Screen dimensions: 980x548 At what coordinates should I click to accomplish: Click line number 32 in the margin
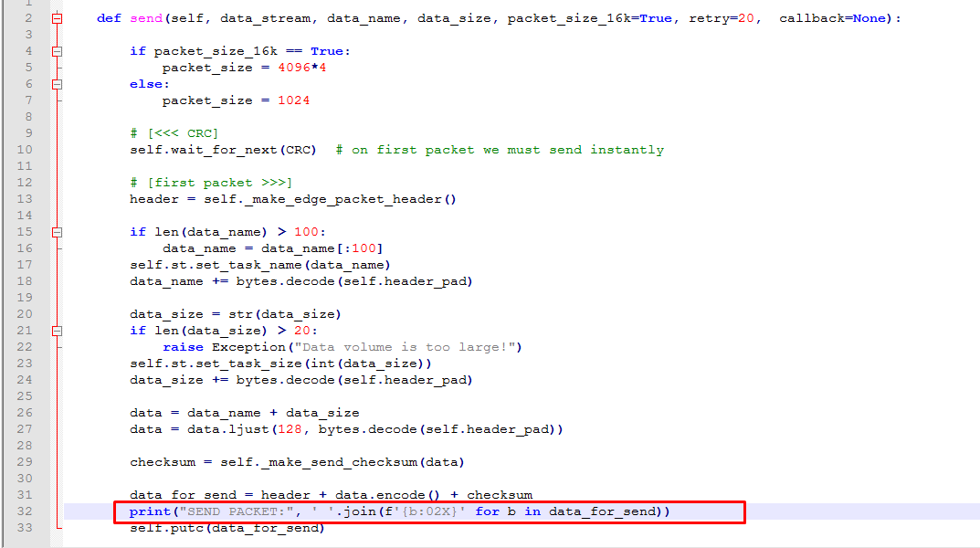pyautogui.click(x=25, y=511)
